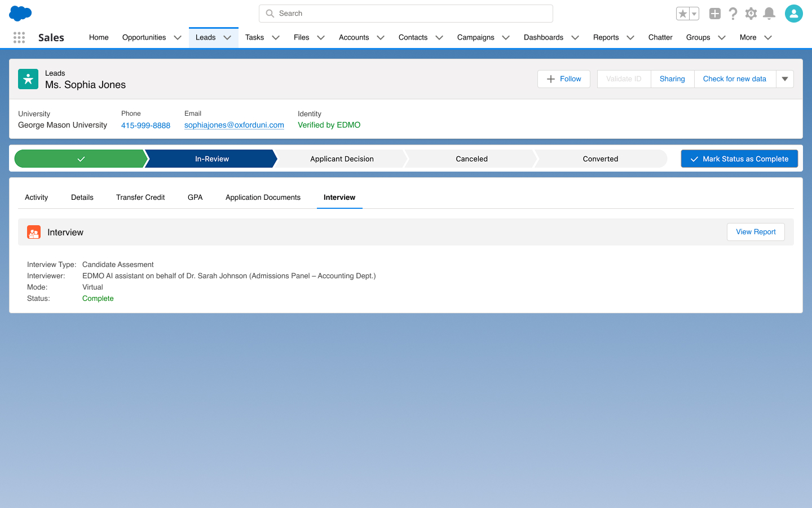
Task: Click the Salesforce cloud logo
Action: coord(20,14)
